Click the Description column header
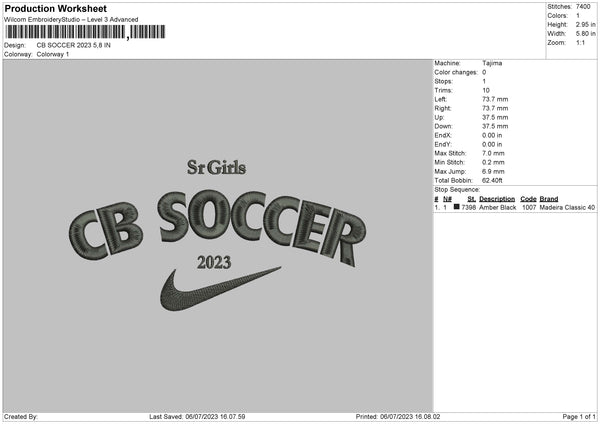The width and height of the screenshot is (600, 424). 497,199
